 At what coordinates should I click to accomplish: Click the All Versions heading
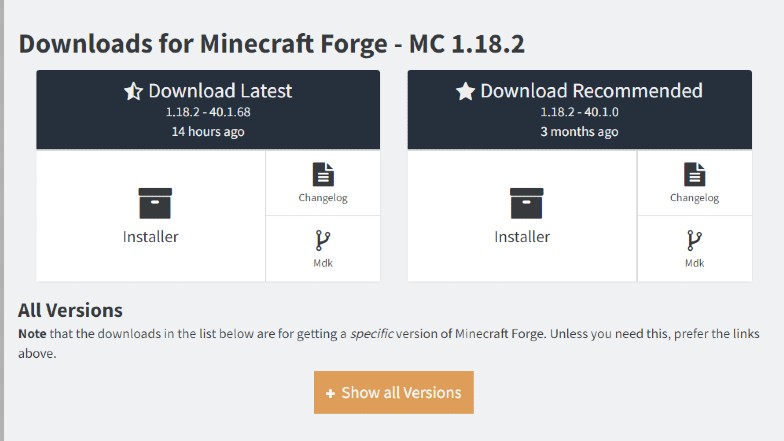pyautogui.click(x=70, y=310)
